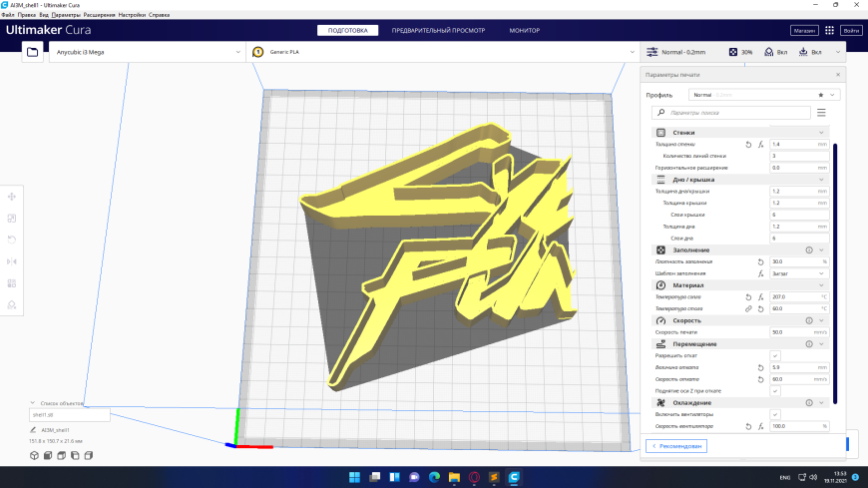Switch to 3D perspective view cube icon

pyautogui.click(x=34, y=455)
